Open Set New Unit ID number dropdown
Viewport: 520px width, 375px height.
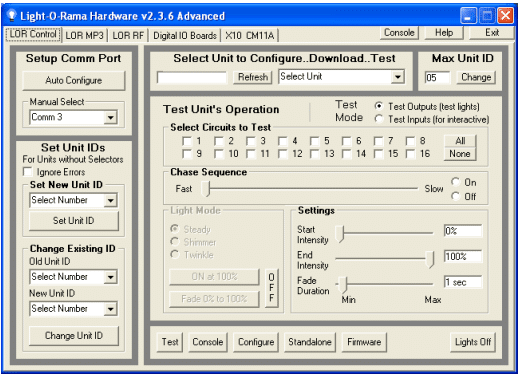pyautogui.click(x=110, y=200)
